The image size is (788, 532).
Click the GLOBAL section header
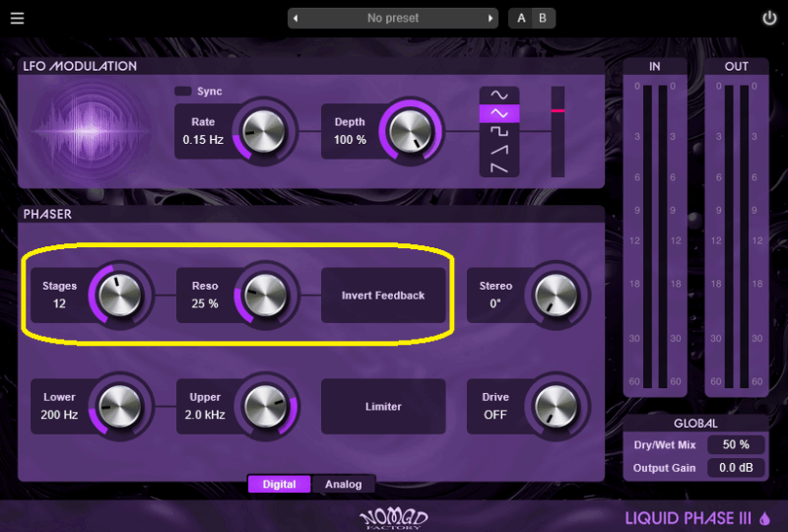(x=695, y=424)
